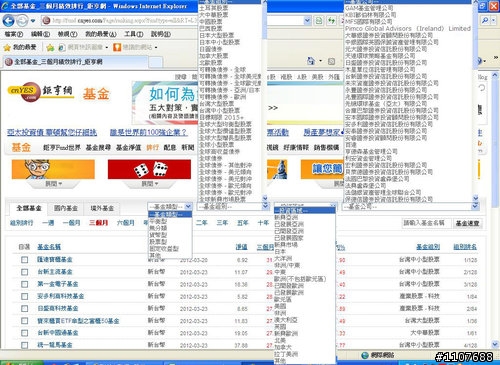Open the recent pages arrow beside Forward
This screenshot has height=365, width=500.
pos(33,21)
